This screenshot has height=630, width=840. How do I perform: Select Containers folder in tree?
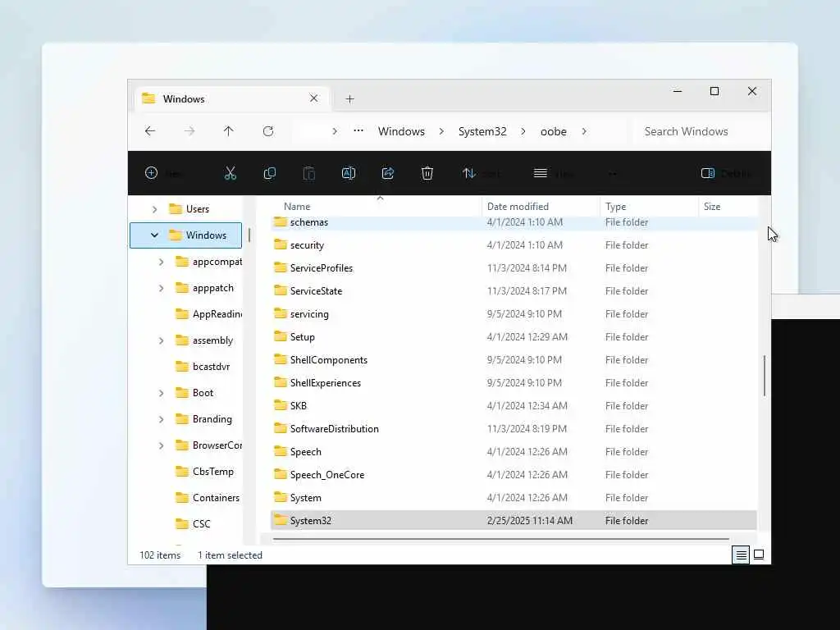[x=208, y=498]
